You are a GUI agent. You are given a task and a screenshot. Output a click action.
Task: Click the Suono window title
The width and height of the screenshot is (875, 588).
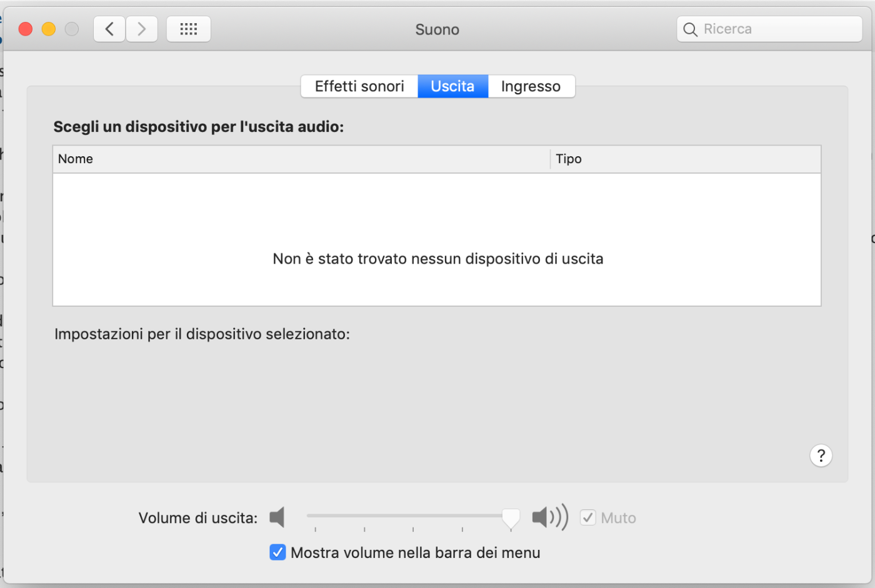[437, 29]
